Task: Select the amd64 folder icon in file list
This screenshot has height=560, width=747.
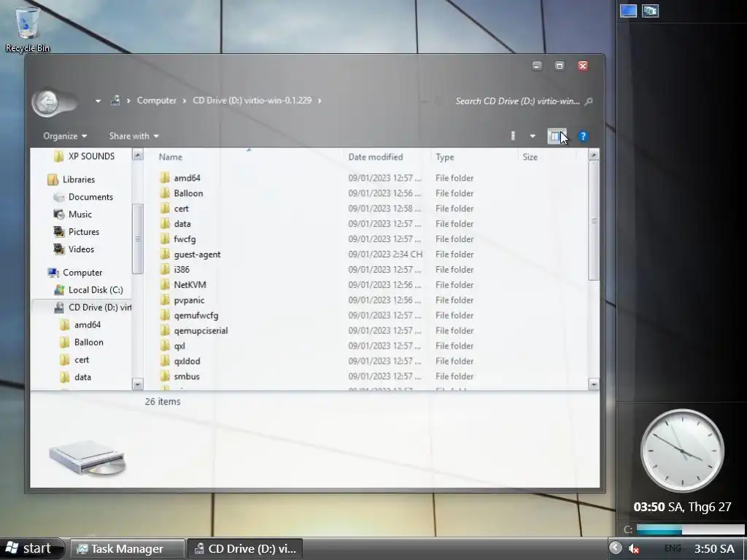Action: pos(165,178)
